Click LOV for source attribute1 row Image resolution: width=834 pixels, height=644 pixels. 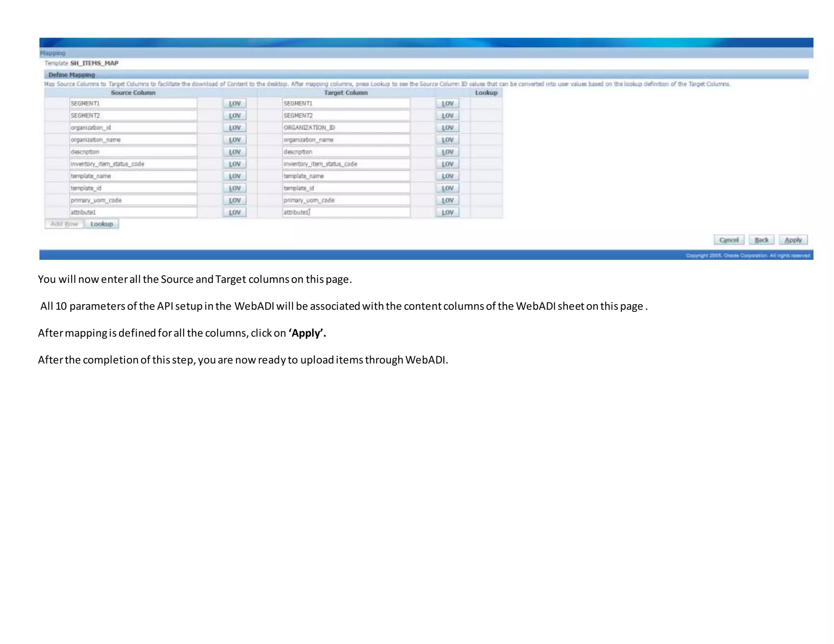[x=235, y=212]
